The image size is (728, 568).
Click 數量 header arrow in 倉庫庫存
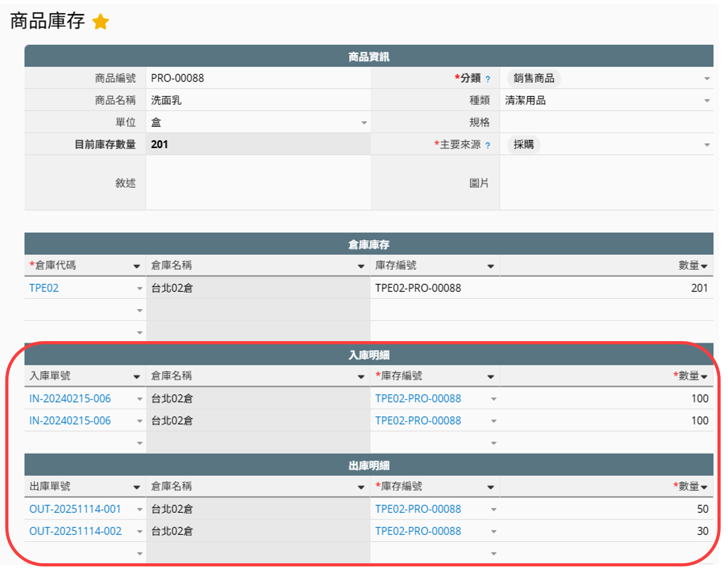pyautogui.click(x=704, y=266)
